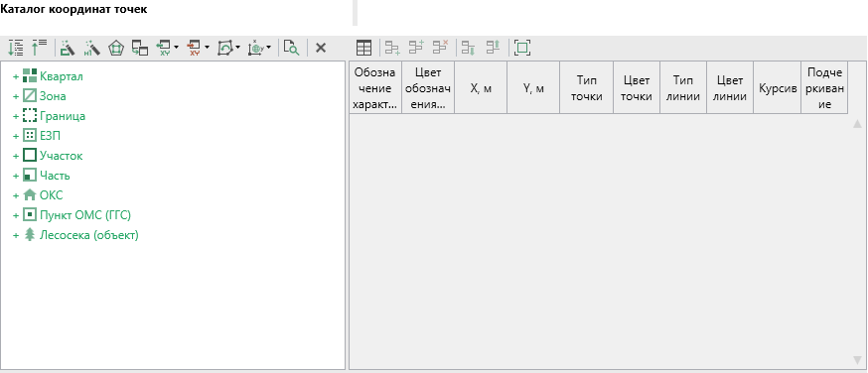The width and height of the screenshot is (868, 373).
Task: Click the green import XY coordinates icon
Action: tap(165, 48)
